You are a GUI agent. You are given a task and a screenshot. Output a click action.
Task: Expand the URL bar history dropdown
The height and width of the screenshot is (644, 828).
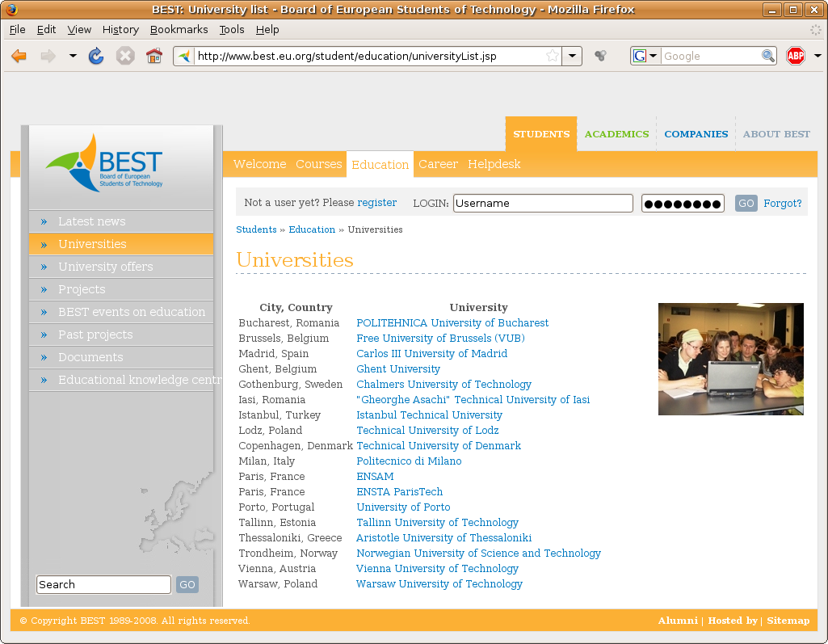pos(572,56)
